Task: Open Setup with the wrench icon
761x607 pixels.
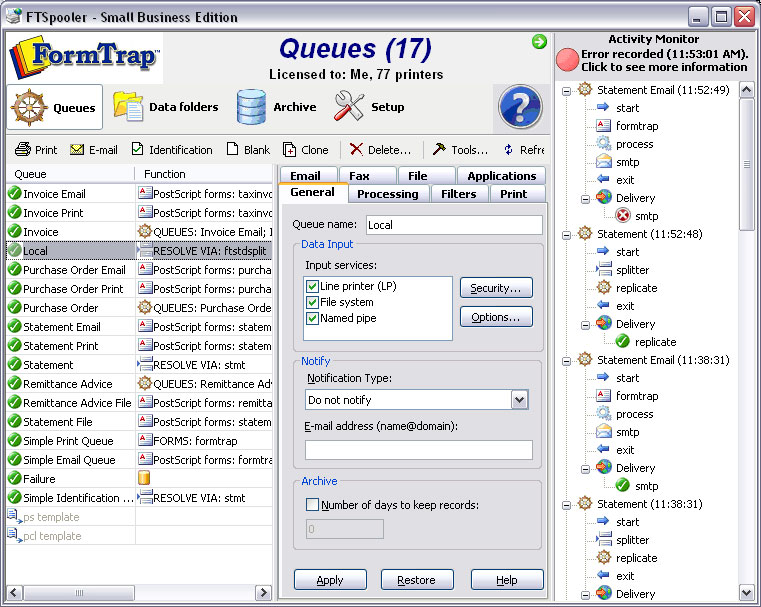Action: [369, 107]
